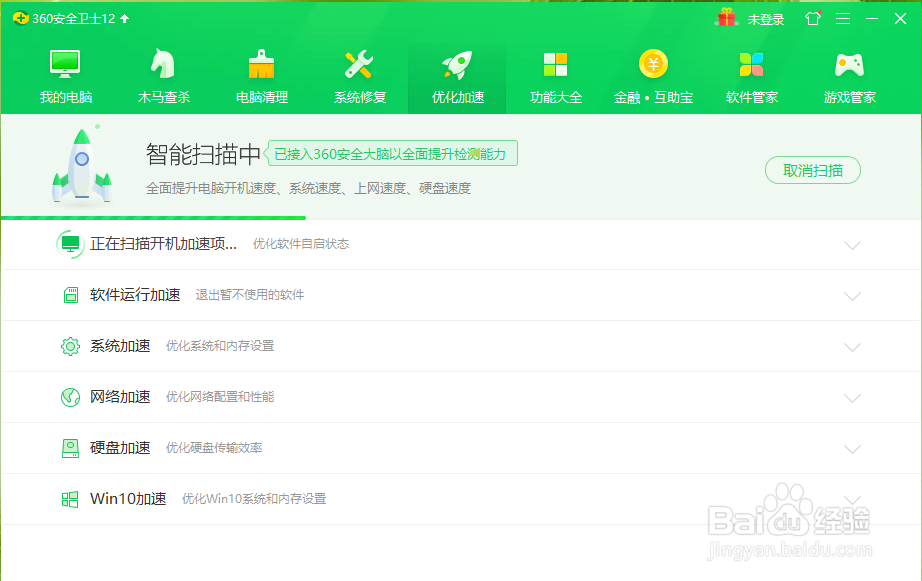922x581 pixels.
Task: Select the 硬盘加速 disk acceleration item
Action: tap(120, 447)
